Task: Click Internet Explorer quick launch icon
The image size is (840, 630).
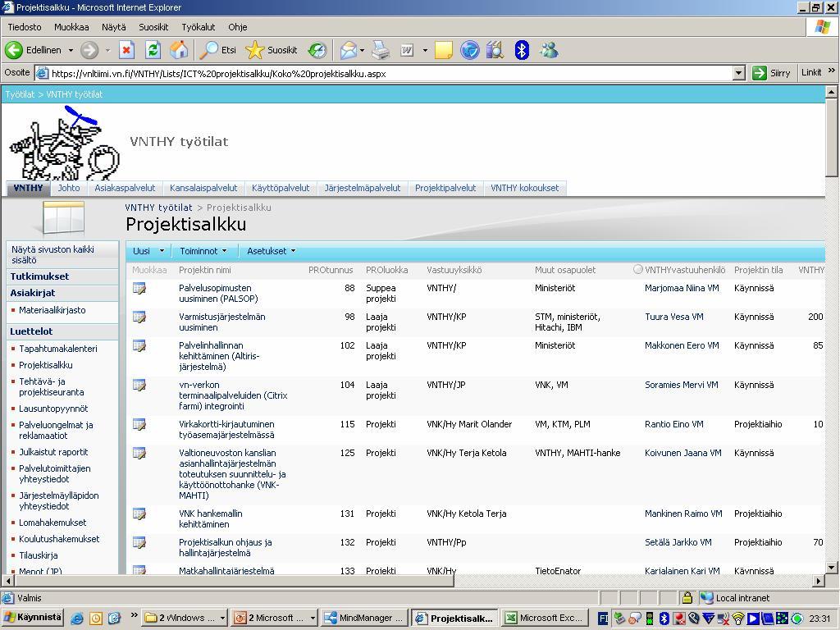Action: tap(77, 619)
